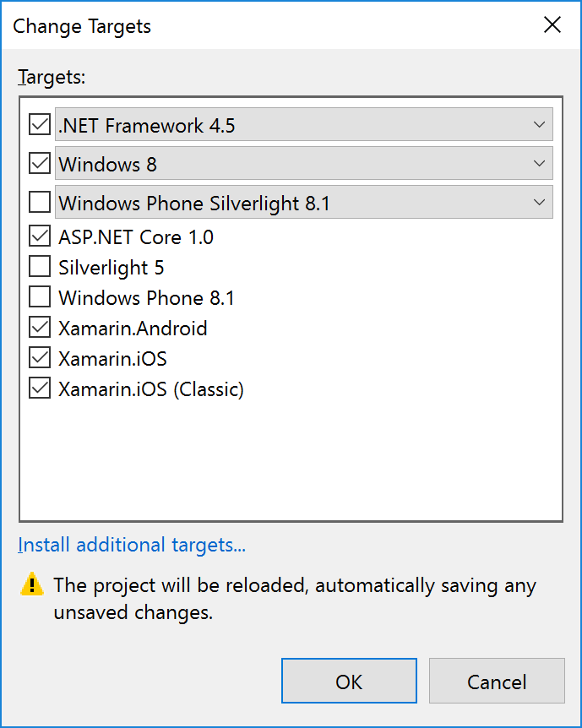
Task: Uncheck the Windows 8 target checkbox
Action: tap(40, 163)
